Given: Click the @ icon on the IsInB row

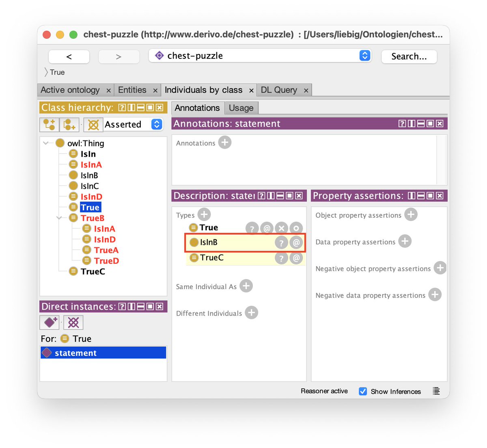Looking at the screenshot, I should coord(296,243).
